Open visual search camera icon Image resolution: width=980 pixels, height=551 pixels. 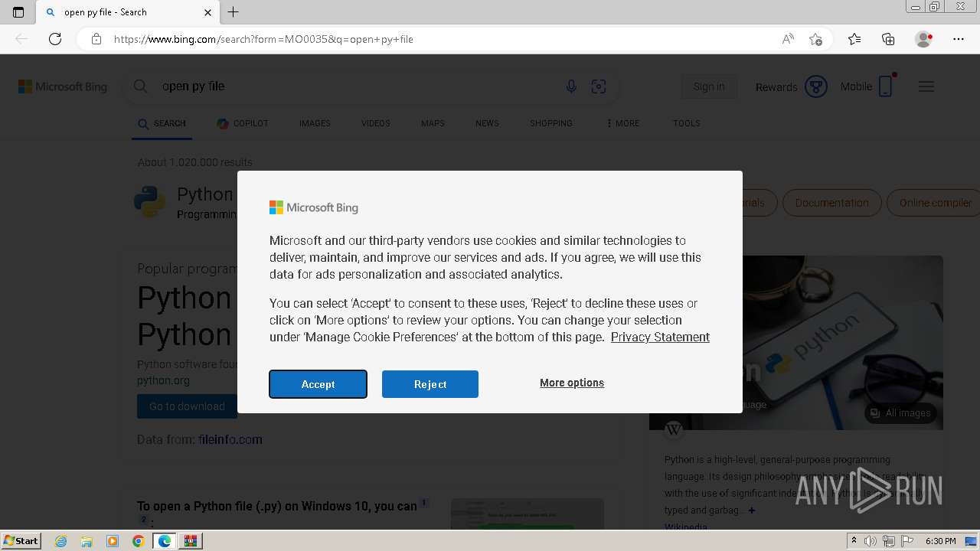tap(599, 86)
